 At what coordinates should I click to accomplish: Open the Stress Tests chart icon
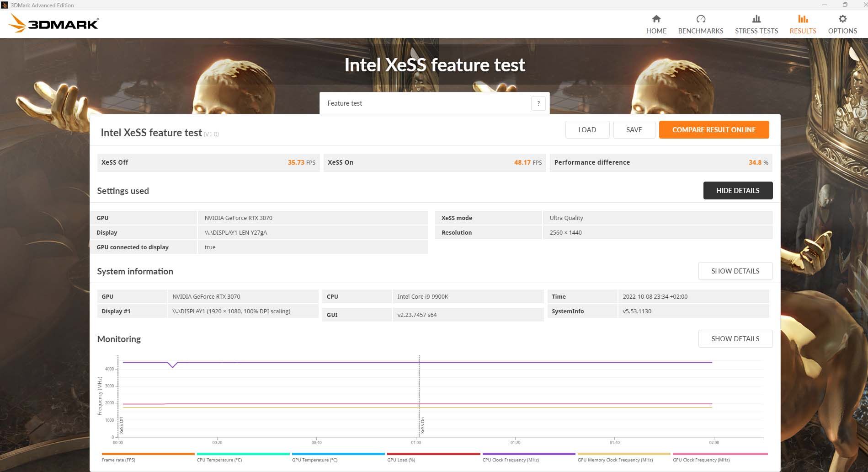756,19
